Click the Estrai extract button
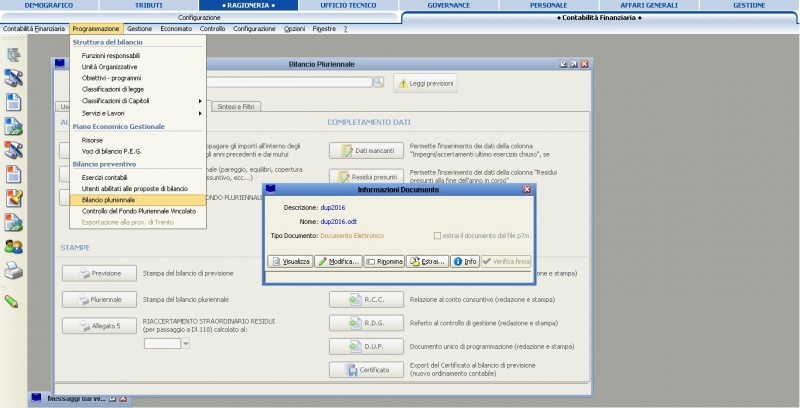 (426, 261)
